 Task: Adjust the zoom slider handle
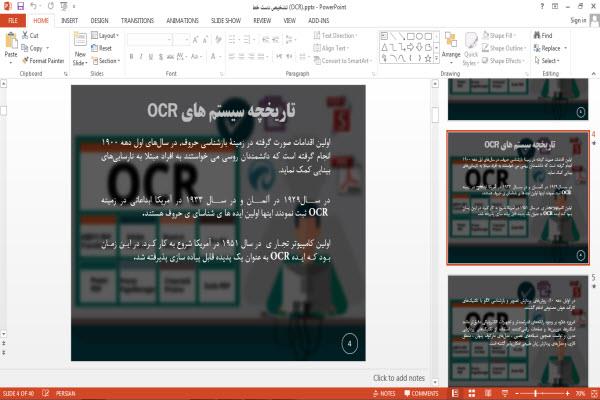coord(535,393)
